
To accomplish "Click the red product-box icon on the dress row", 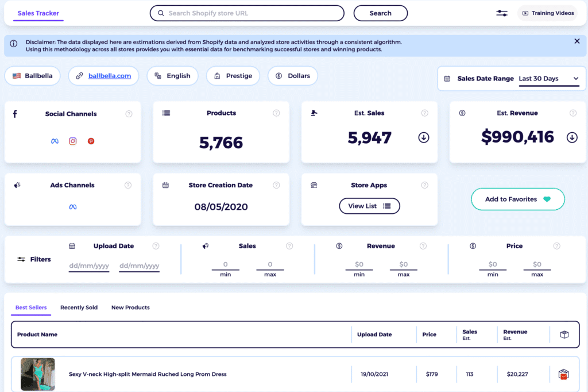I will pos(564,374).
